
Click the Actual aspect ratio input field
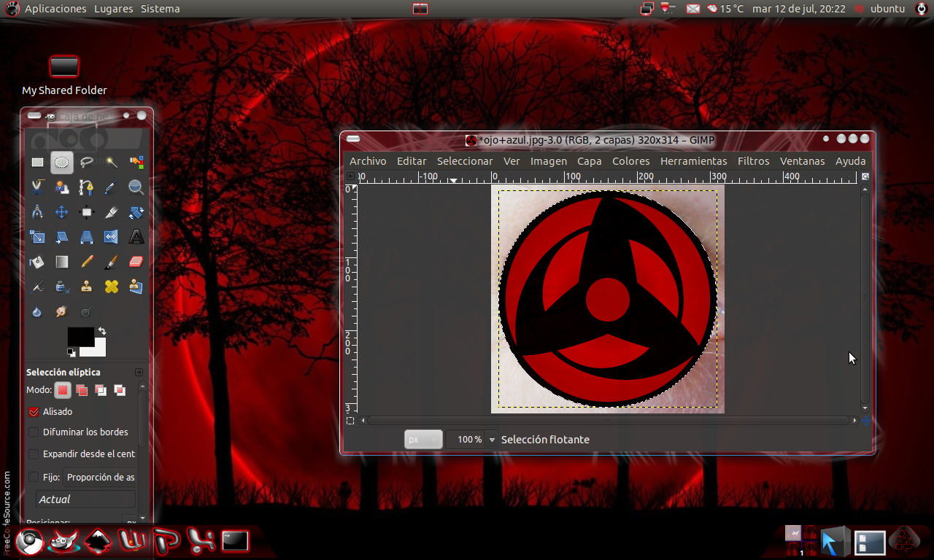pos(85,499)
